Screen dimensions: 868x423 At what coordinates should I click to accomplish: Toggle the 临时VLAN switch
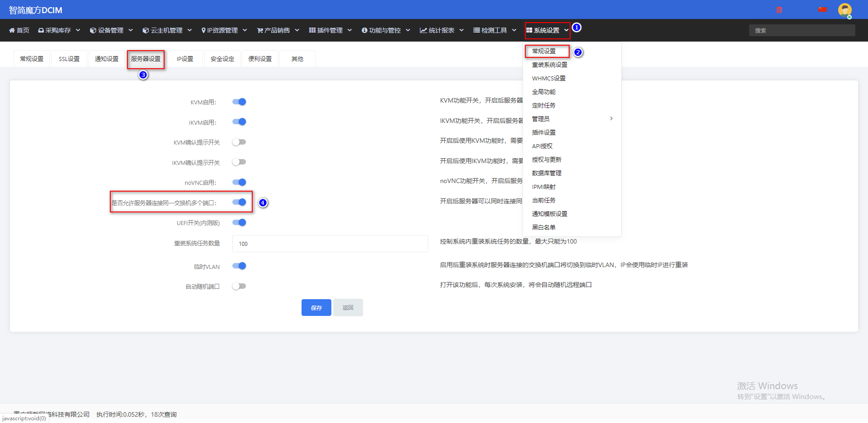239,266
